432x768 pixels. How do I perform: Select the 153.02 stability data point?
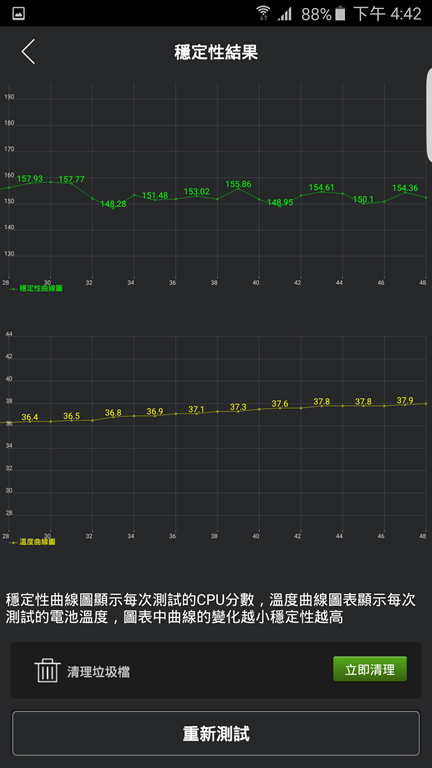point(196,192)
